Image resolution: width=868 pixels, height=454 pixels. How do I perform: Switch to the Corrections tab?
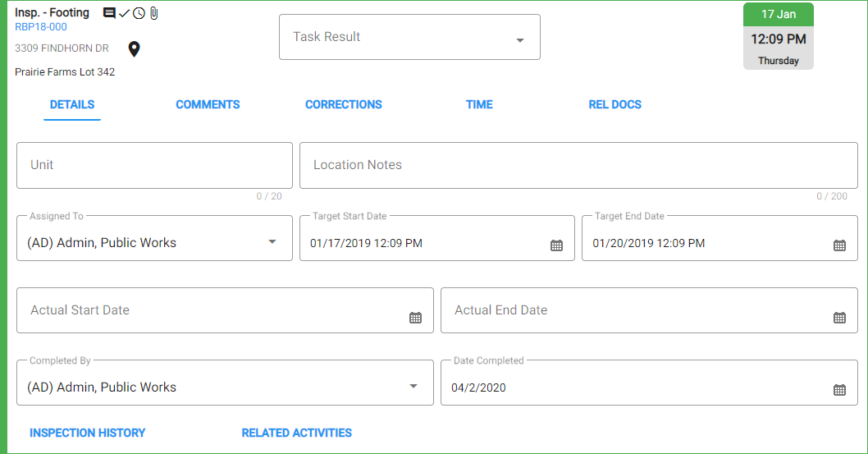pyautogui.click(x=343, y=104)
